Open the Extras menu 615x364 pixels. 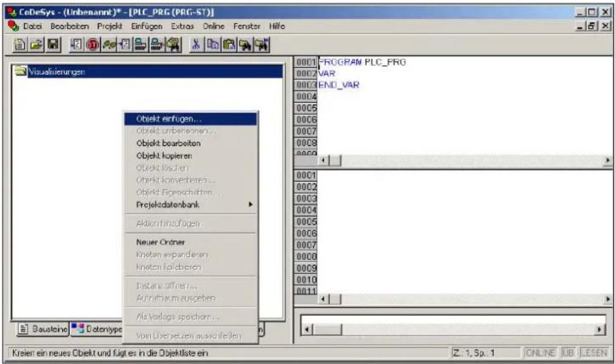coord(182,26)
